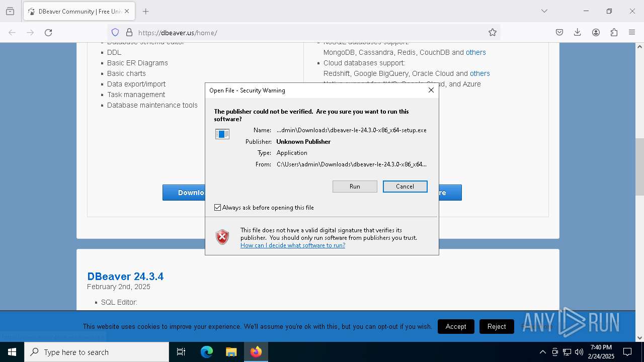Open the 'others' Cloud databases link

click(x=480, y=73)
